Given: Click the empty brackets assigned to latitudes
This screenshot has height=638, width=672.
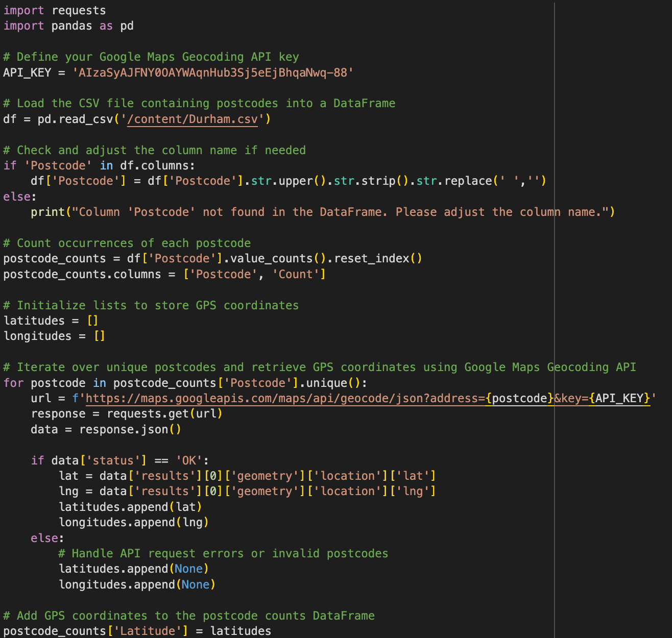Looking at the screenshot, I should click(x=92, y=321).
